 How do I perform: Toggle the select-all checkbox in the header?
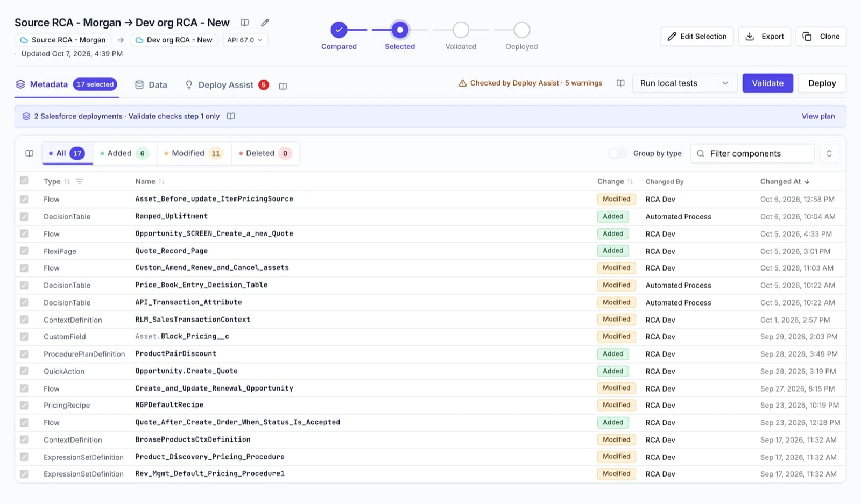(x=24, y=181)
